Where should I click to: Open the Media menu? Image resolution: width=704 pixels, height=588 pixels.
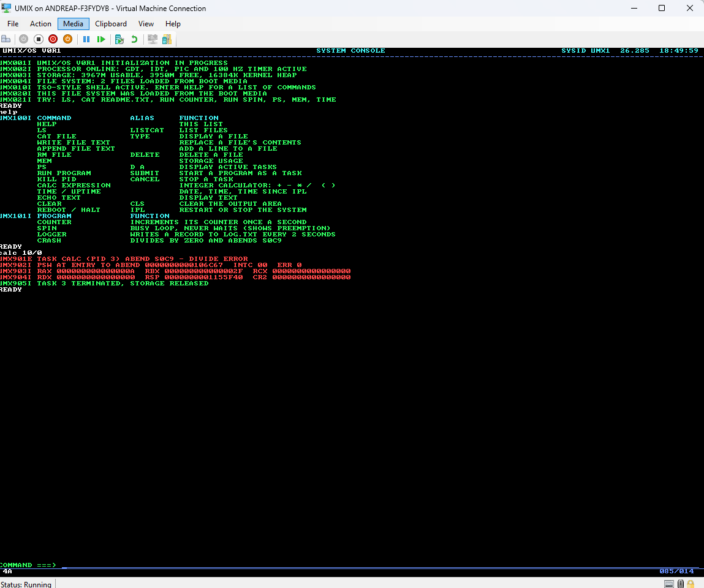coord(73,24)
